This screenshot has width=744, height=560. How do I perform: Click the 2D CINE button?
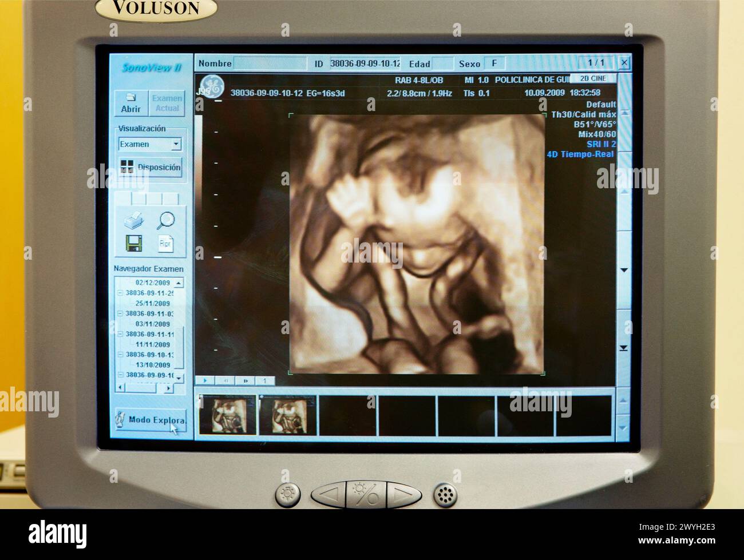[592, 79]
